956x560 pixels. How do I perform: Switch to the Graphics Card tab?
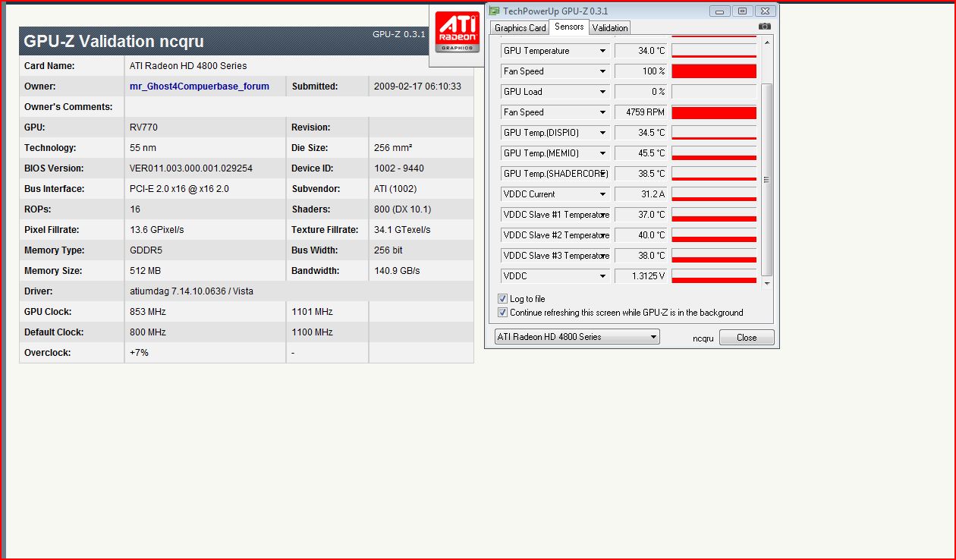(520, 28)
